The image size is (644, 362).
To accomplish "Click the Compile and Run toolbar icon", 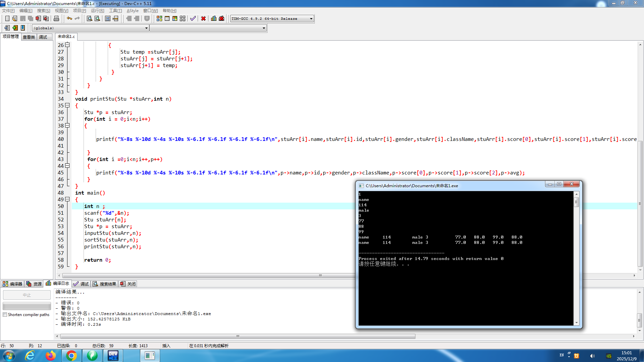I will click(x=175, y=18).
